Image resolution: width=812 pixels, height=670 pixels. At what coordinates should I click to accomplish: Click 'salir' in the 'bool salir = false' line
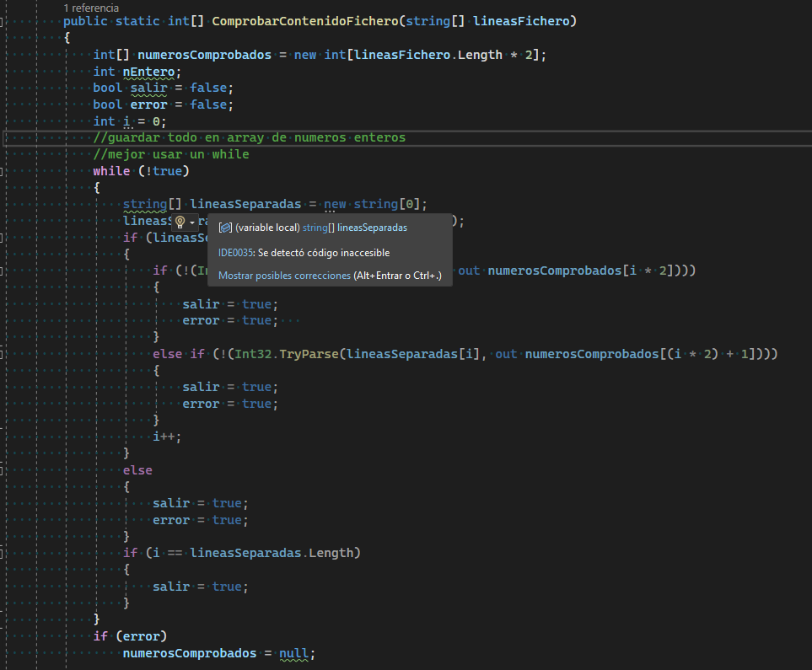pos(148,88)
